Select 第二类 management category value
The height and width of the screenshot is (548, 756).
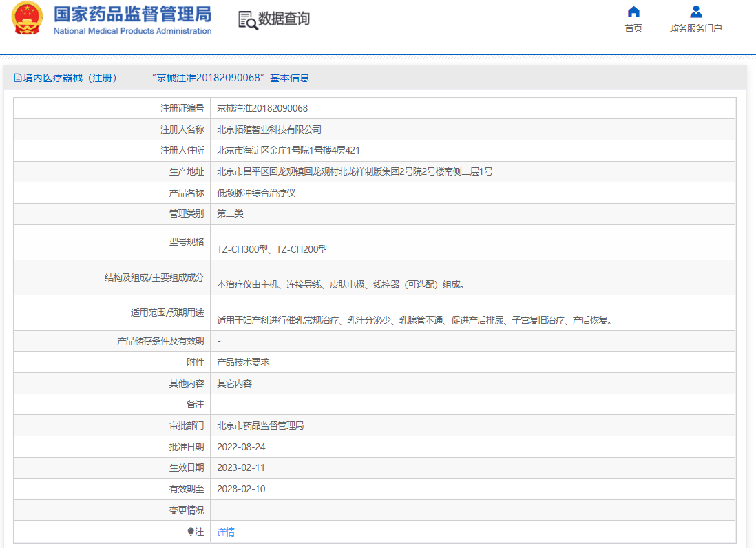coord(230,213)
